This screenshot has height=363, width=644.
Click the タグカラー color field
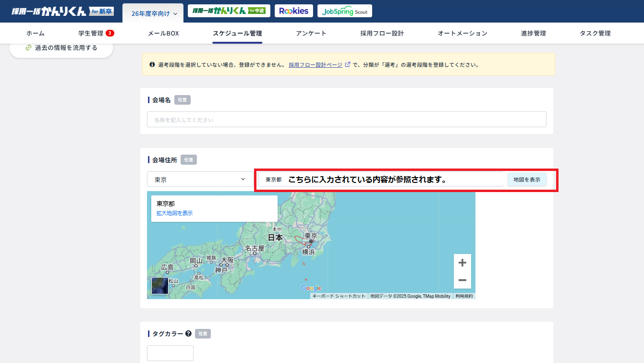point(170,352)
